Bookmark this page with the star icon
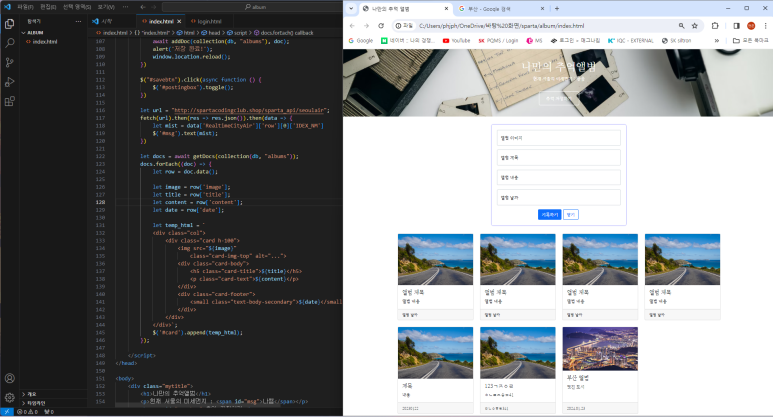Viewport: 773px width, 417px height. click(x=695, y=26)
